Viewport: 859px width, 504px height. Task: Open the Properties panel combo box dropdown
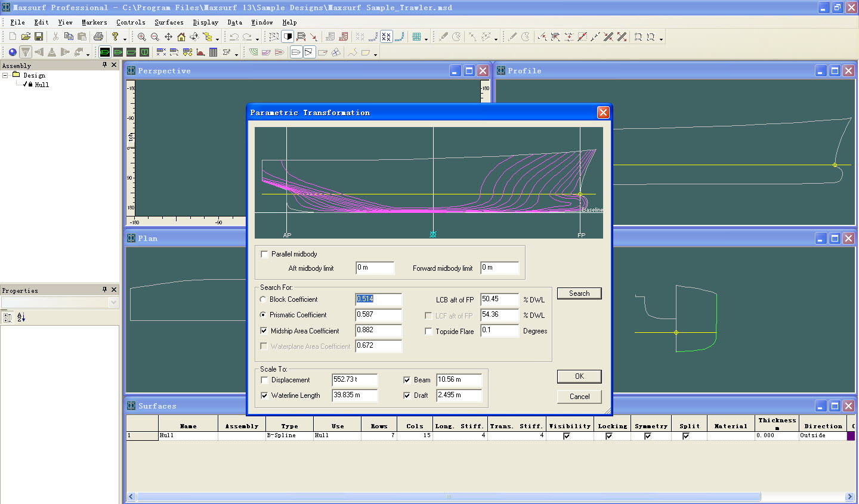coord(113,302)
